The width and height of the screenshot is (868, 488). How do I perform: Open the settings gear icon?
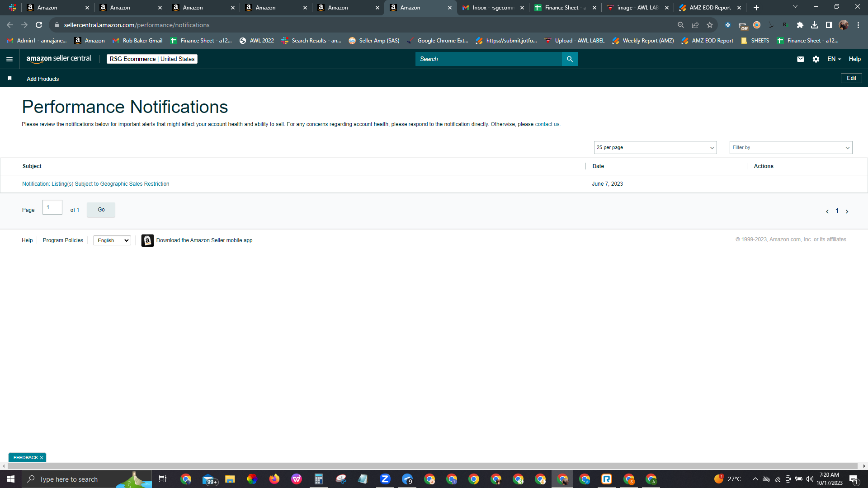[x=816, y=59]
